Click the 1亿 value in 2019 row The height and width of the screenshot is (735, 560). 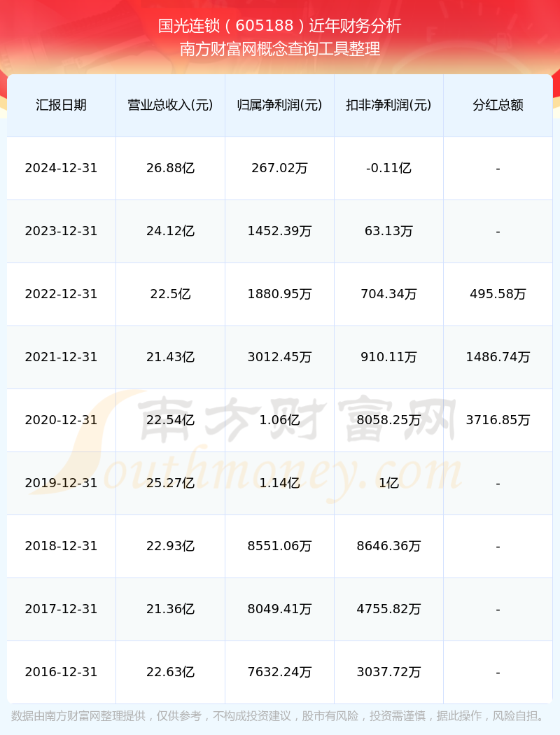[x=389, y=483]
